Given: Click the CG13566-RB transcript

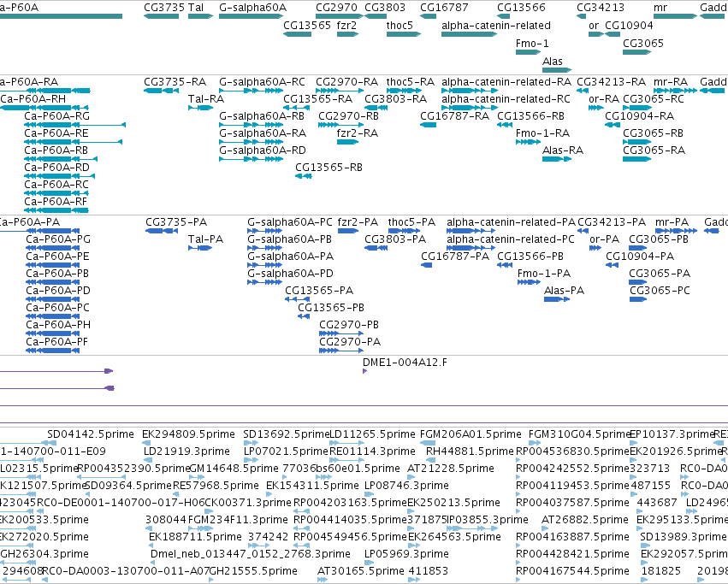Looking at the screenshot, I should (x=505, y=125).
